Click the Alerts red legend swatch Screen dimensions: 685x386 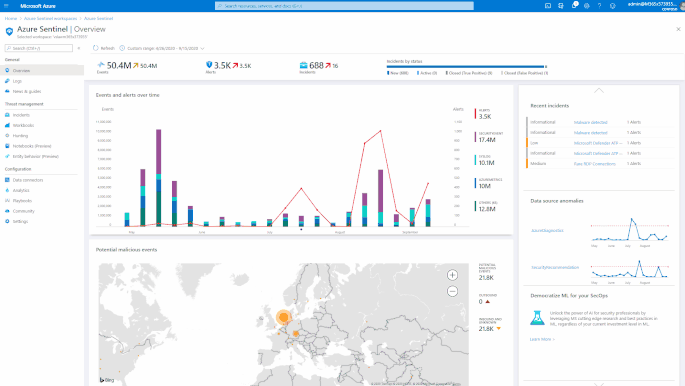coord(475,114)
